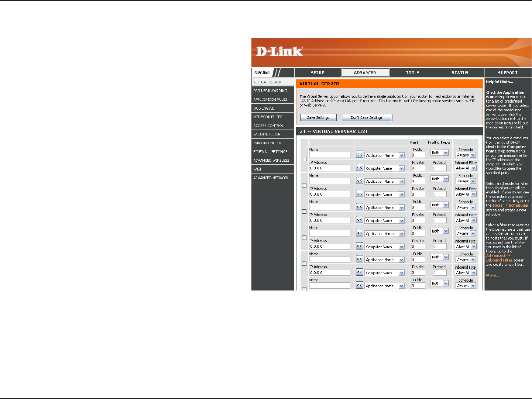Open WISH in the sidebar
The image size is (532, 399).
[273, 169]
